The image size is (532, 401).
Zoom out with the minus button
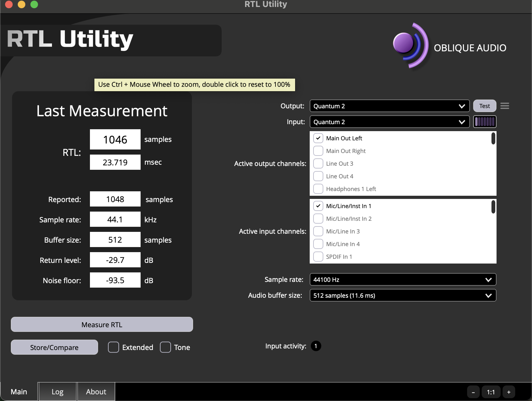(x=473, y=392)
